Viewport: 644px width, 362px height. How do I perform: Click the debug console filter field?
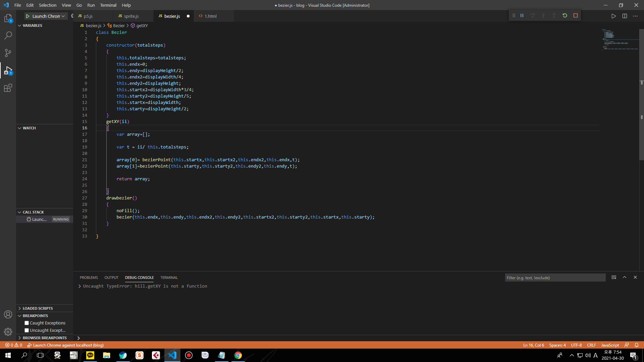click(x=555, y=278)
